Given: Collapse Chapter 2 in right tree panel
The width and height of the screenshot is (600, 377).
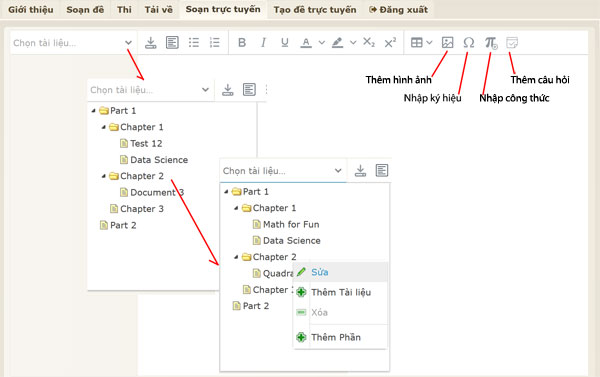Looking at the screenshot, I should pos(236,257).
